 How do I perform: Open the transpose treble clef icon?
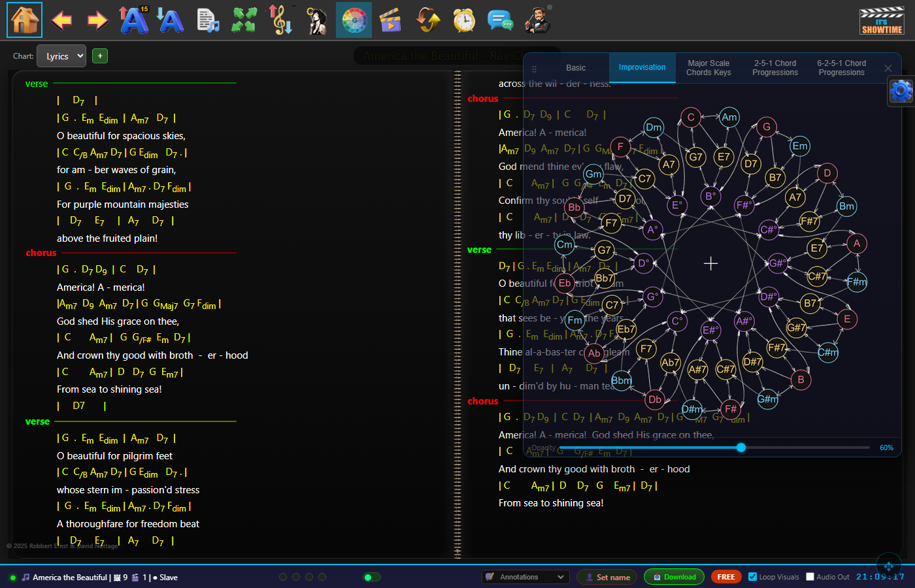[x=281, y=20]
